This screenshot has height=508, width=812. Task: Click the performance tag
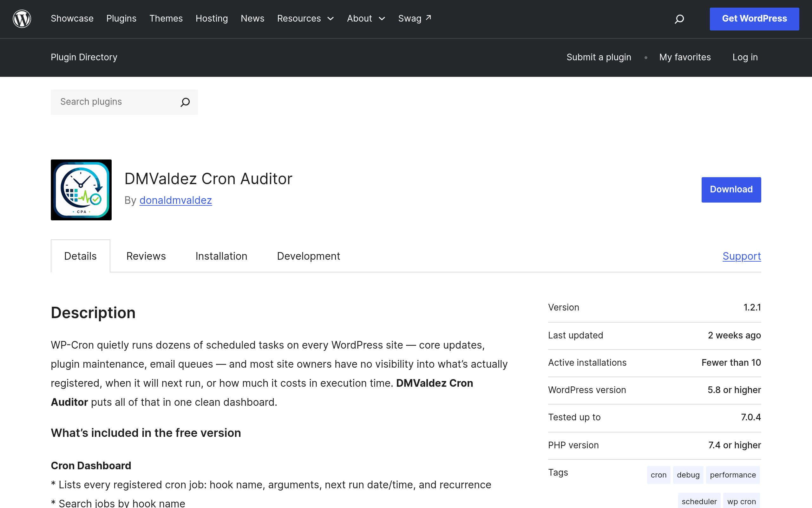click(733, 475)
